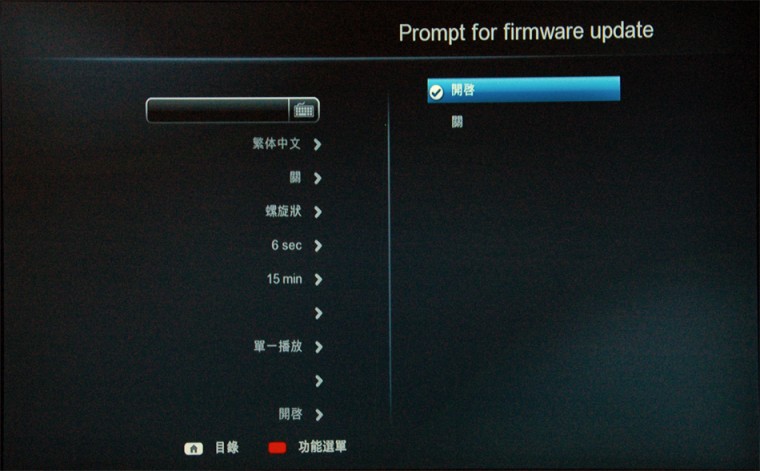Click the 功能選單 label
760x471 pixels.
tap(322, 446)
